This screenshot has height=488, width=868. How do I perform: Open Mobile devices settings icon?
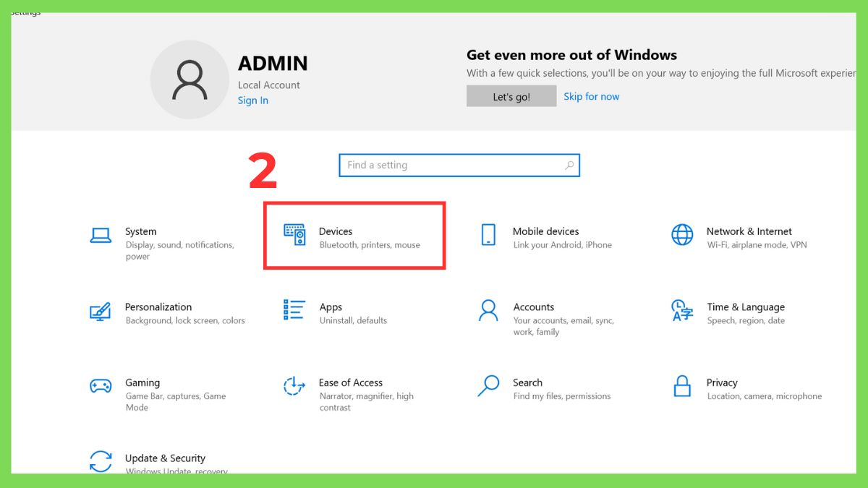(487, 234)
